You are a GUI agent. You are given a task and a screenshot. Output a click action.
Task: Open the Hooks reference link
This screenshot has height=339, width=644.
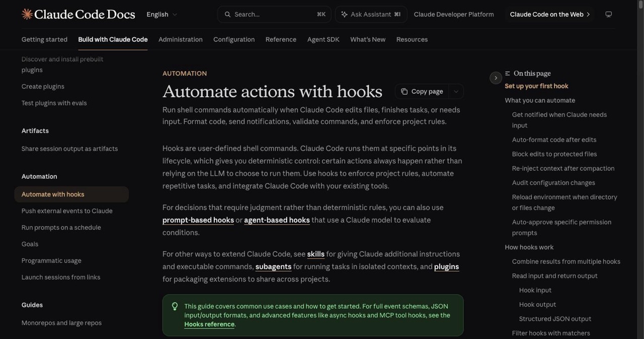209,324
